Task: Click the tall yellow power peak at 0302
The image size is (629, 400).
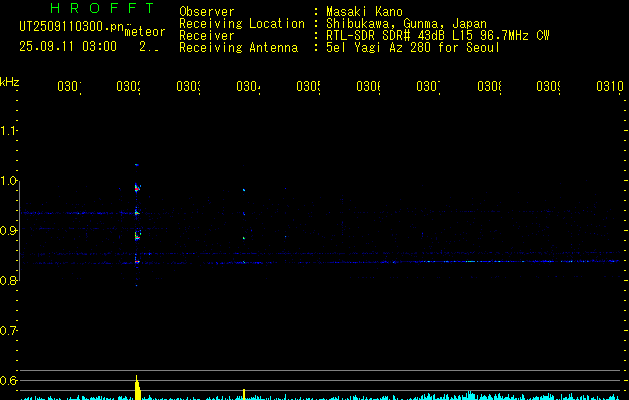Action: pos(138,388)
